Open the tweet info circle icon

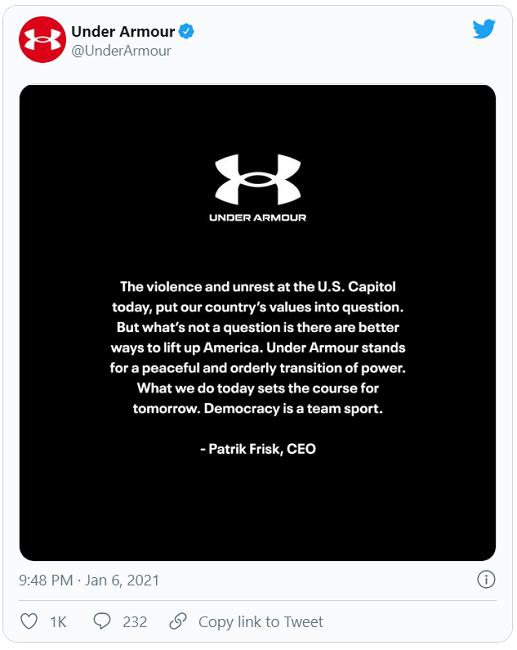(486, 580)
